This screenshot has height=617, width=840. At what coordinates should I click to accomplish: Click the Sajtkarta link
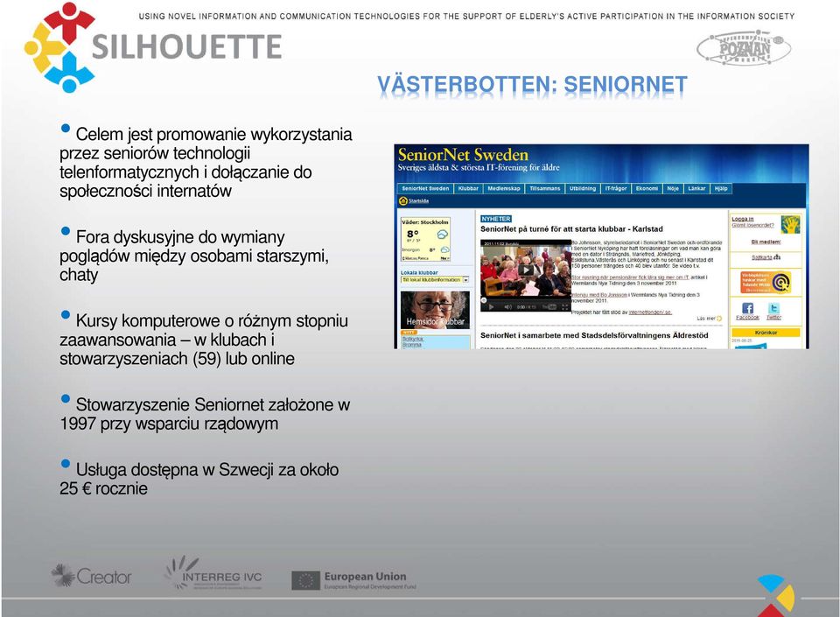click(x=762, y=257)
